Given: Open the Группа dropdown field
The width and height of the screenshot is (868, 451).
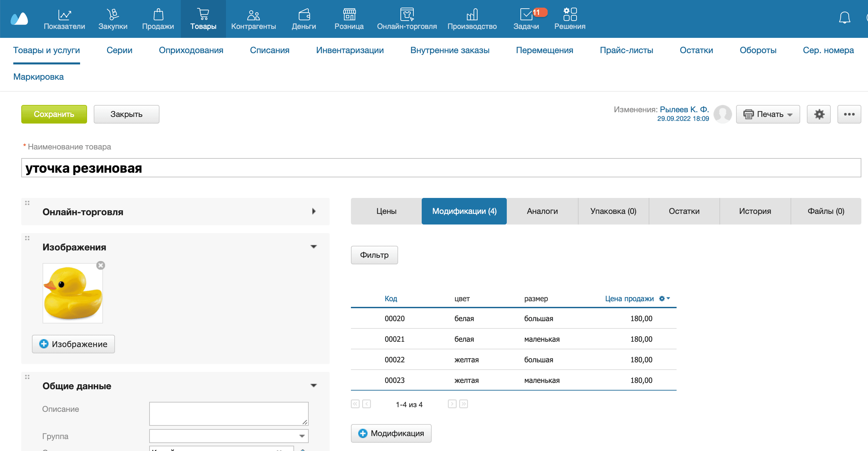Looking at the screenshot, I should pyautogui.click(x=229, y=436).
